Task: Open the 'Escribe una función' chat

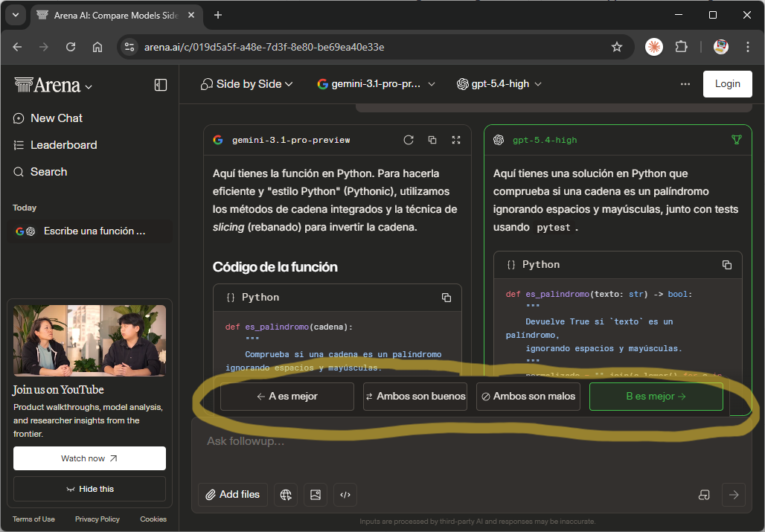Action: tap(90, 231)
